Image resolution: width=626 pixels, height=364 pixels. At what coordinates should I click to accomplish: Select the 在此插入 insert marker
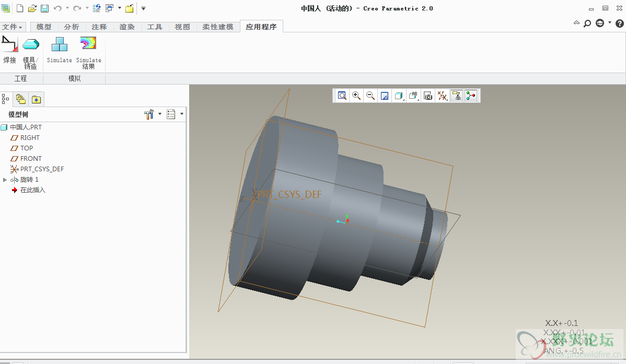click(33, 190)
